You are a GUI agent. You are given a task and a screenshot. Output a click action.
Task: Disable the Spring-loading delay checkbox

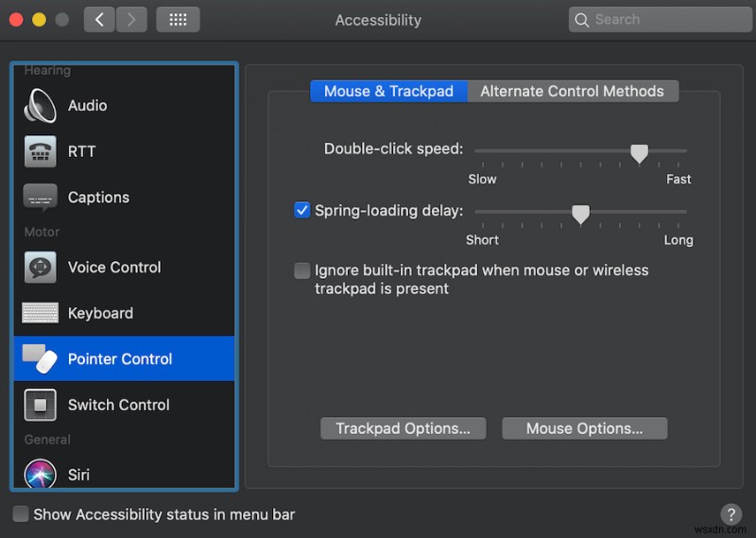coord(302,210)
